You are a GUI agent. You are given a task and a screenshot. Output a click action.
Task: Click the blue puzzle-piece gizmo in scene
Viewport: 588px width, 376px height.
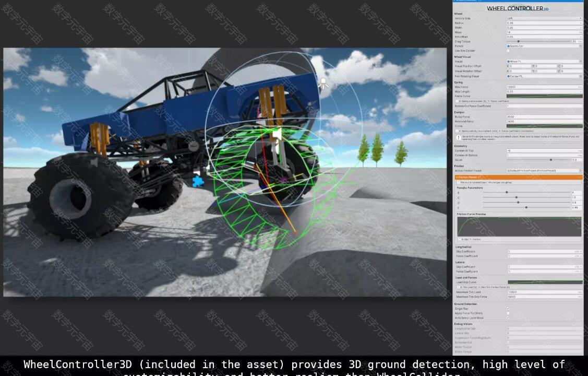(198, 182)
